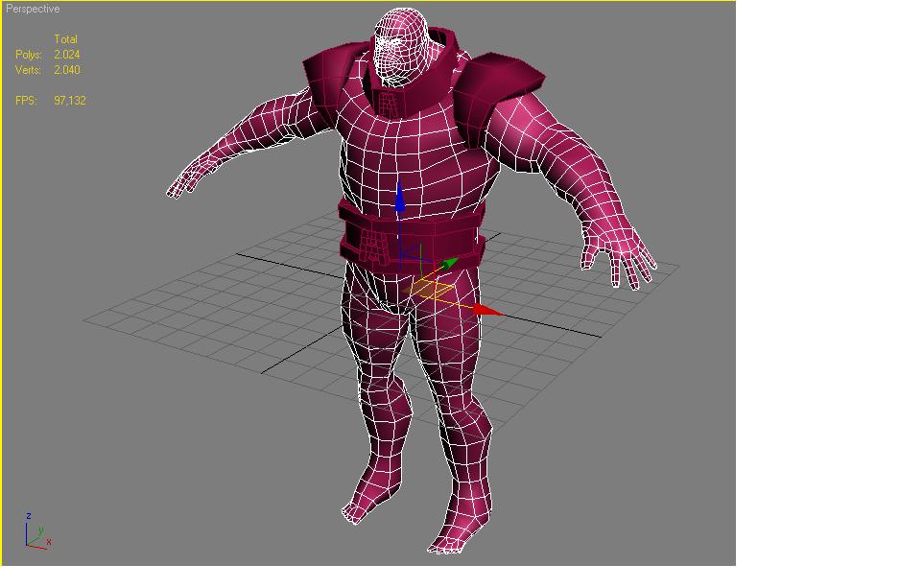Click the red X-axis gizmo arrow
Screen dimensions: 900x588
(487, 311)
